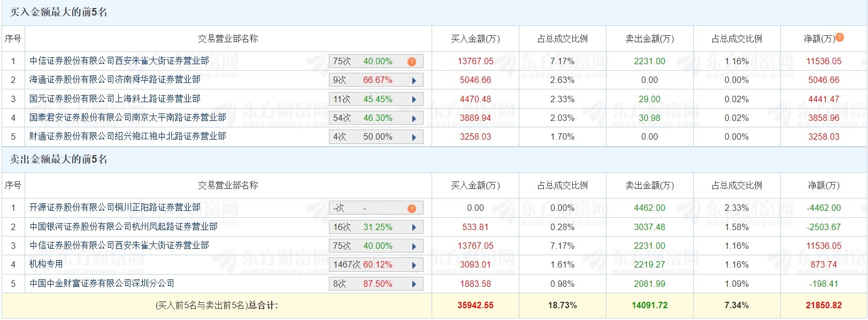Open the 财通证券绍兴袍江袍中北路证券营业部 link
This screenshot has height=320, width=868.
128,136
